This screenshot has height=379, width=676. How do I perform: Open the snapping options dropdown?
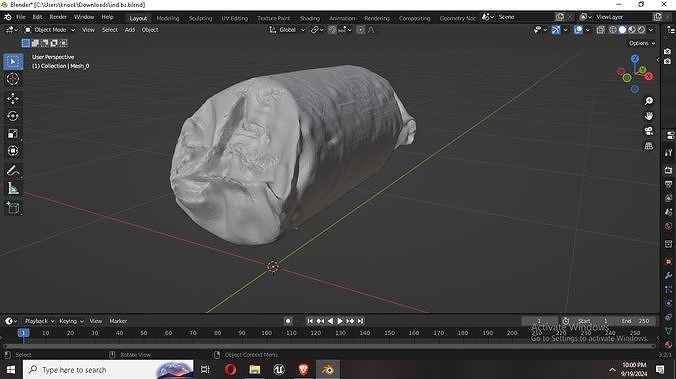(x=345, y=30)
